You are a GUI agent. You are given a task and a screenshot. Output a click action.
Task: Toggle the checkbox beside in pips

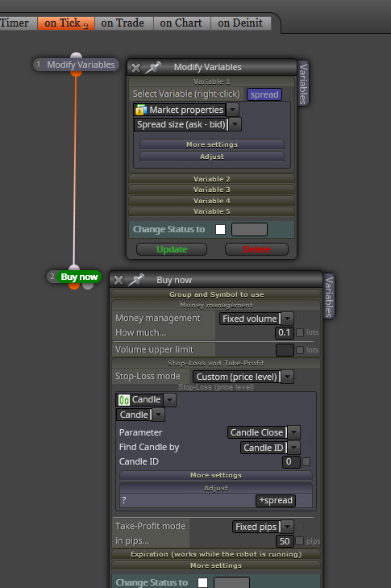coord(300,541)
